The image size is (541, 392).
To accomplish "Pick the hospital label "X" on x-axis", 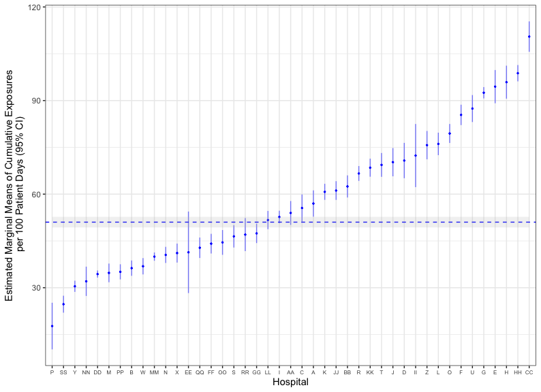I will [x=177, y=372].
